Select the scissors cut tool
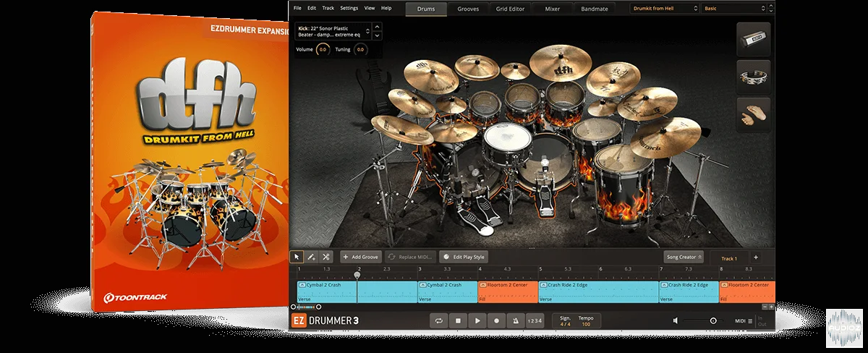This screenshot has height=353, width=868. tap(325, 257)
